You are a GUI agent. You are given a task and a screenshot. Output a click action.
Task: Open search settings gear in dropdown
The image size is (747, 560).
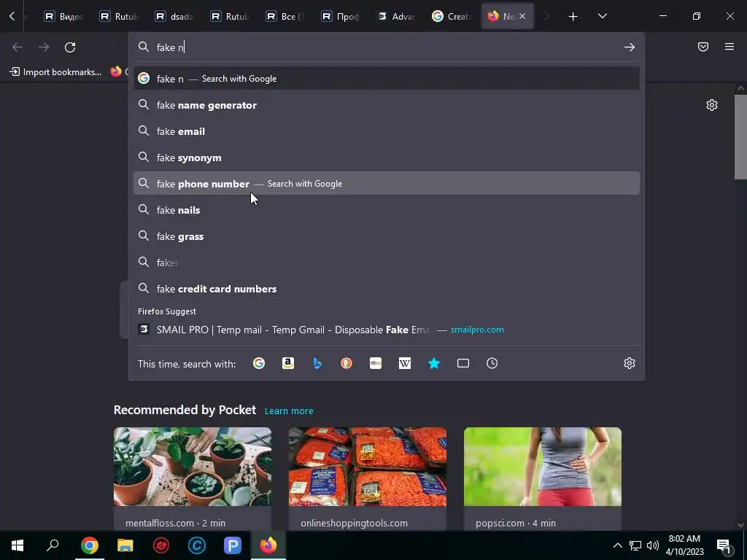click(x=630, y=363)
